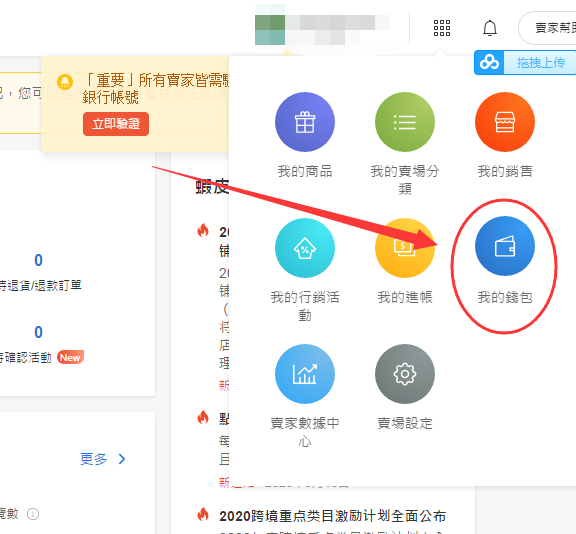
Task: Click the 待確認活動 item with New badge
Action: click(x=41, y=357)
